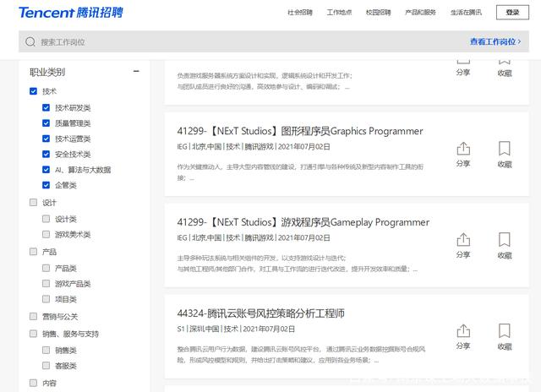Image resolution: width=541 pixels, height=392 pixels.
Task: Share the Graphics Programmer job posting
Action: click(463, 155)
